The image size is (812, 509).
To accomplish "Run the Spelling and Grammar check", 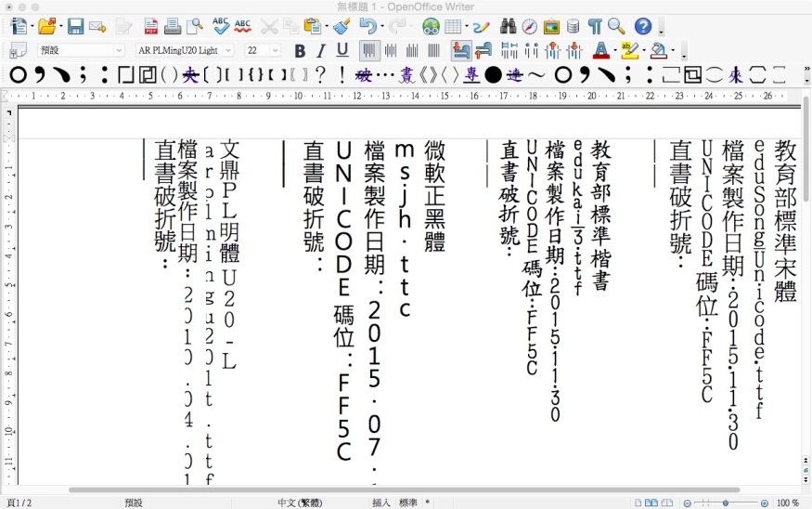I will (221, 26).
